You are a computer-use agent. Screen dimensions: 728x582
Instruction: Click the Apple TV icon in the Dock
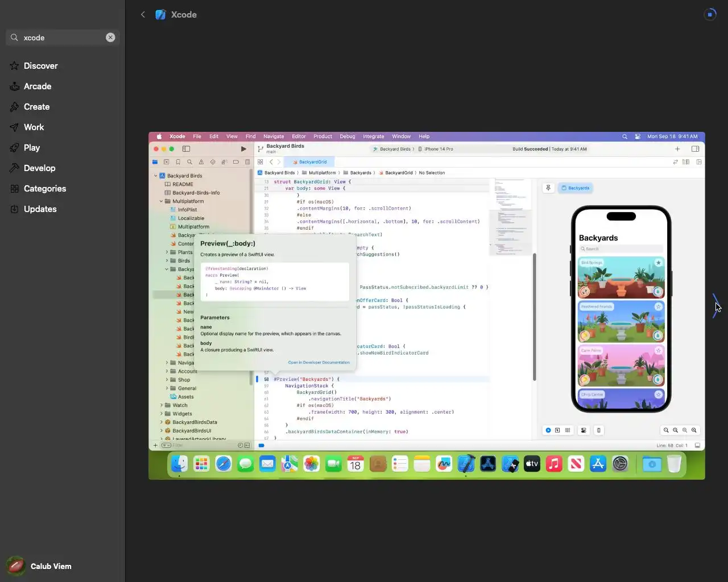tap(532, 464)
